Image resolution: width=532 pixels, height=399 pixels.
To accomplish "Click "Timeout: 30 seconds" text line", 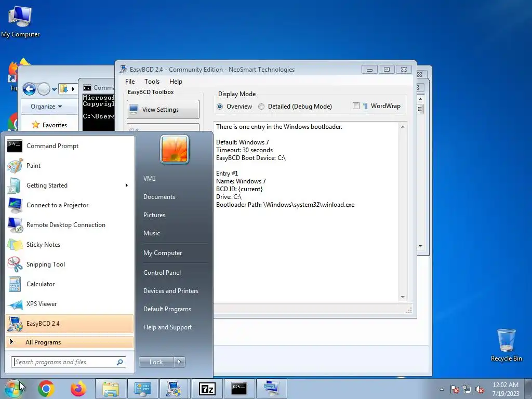I will coord(244,150).
